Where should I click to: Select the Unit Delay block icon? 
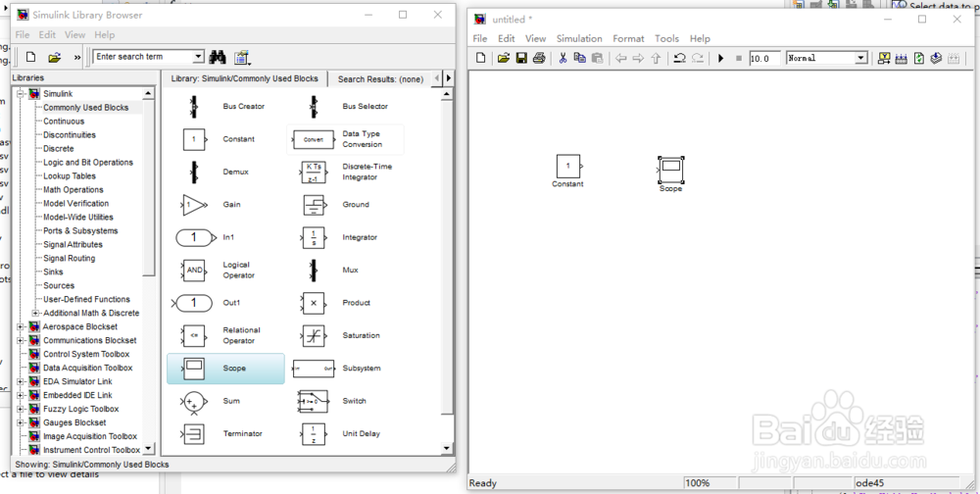click(x=314, y=434)
